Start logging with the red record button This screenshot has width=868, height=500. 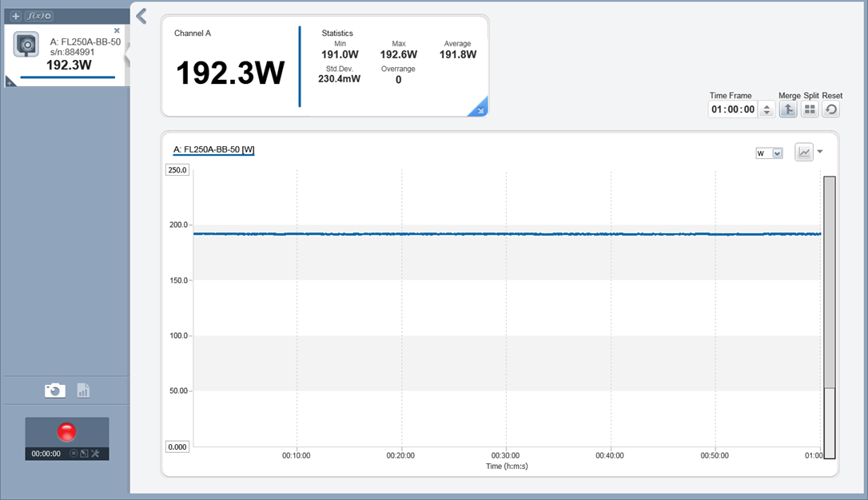[67, 432]
